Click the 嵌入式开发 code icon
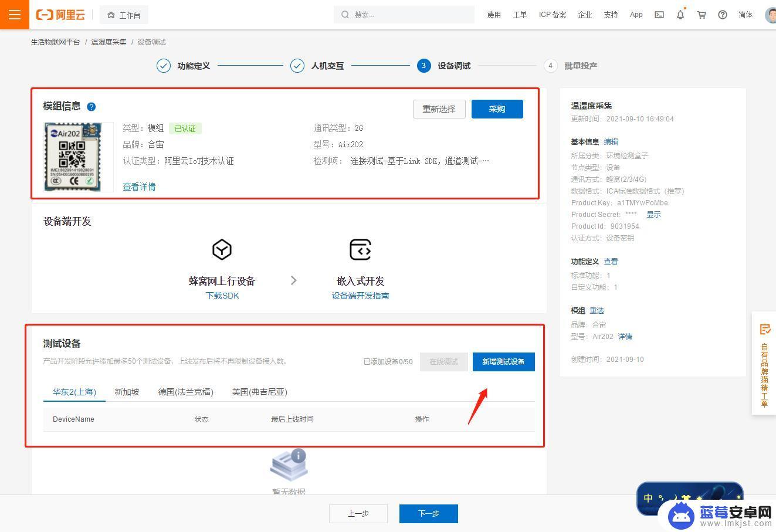This screenshot has width=776, height=532. [x=360, y=250]
